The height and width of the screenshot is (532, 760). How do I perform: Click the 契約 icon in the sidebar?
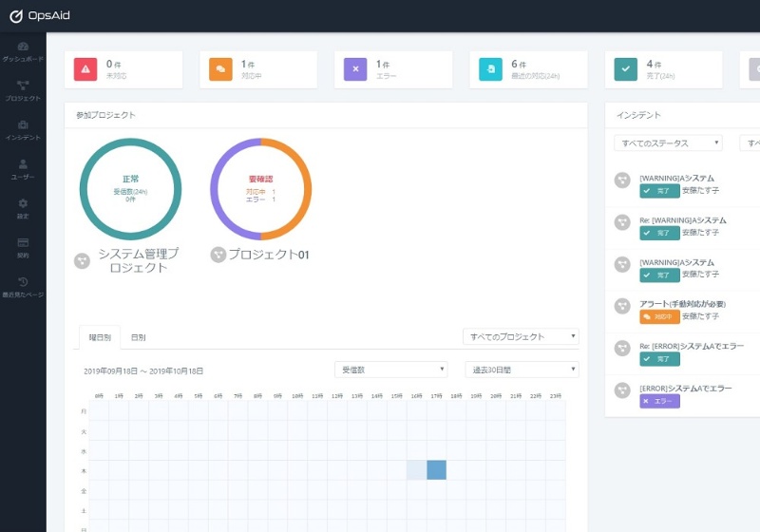[23, 247]
